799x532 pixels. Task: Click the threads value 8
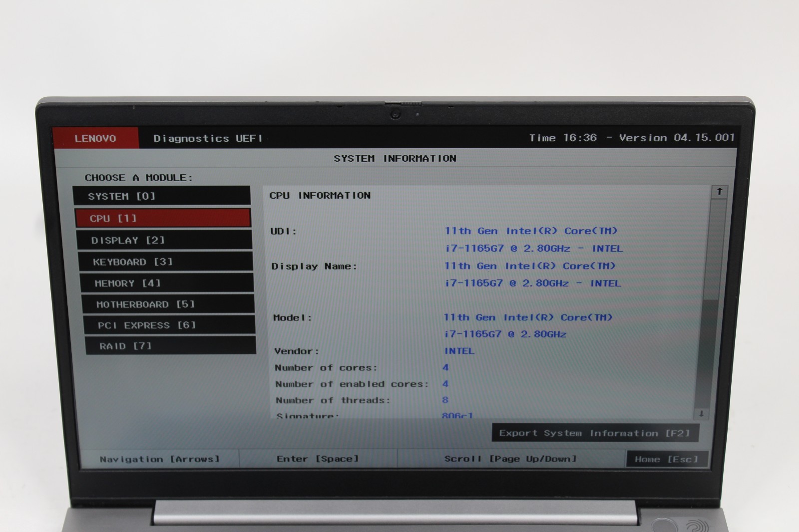(x=445, y=400)
